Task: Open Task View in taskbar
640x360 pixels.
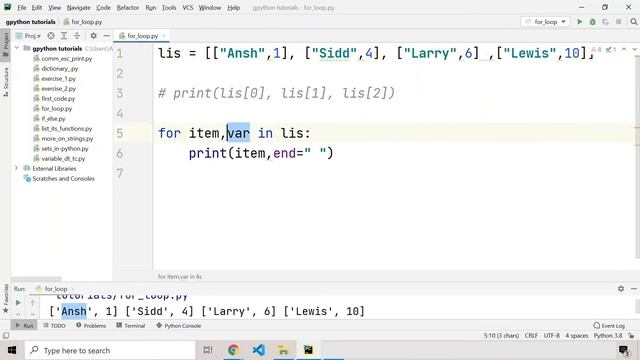Action: click(208, 350)
